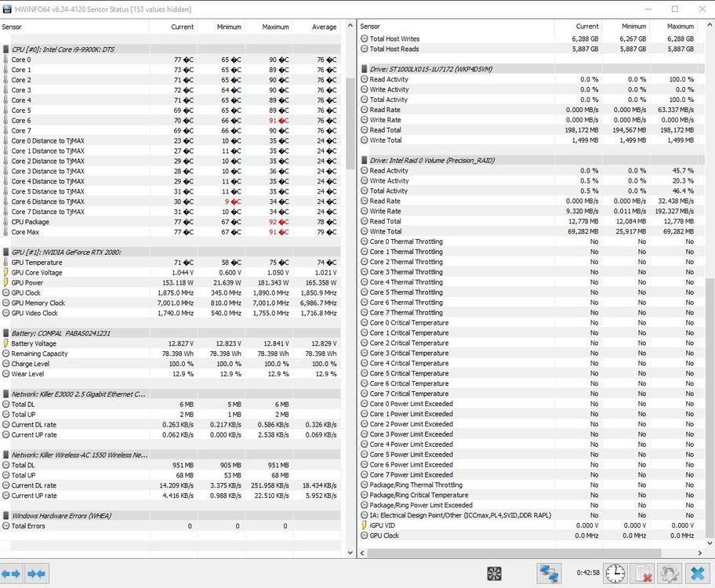Close sensors with the blue X icon
This screenshot has width=715, height=588.
pos(695,573)
